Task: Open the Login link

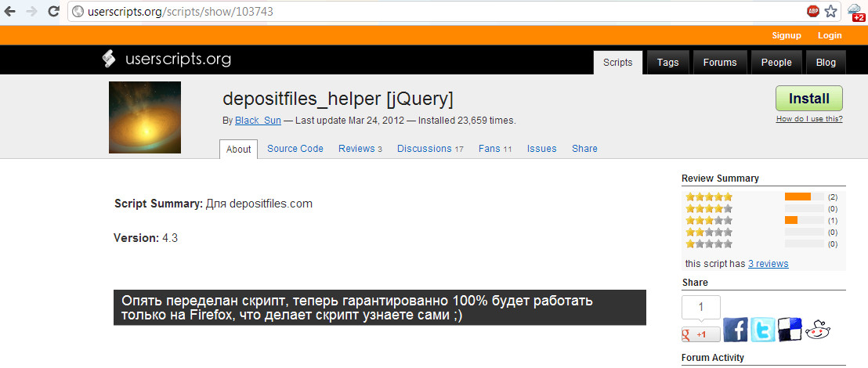Action: click(x=830, y=35)
